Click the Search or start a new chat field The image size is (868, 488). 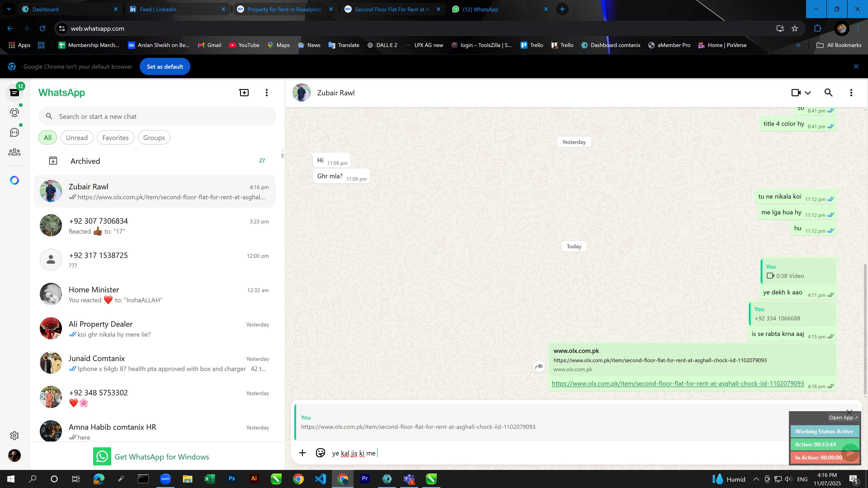point(157,117)
